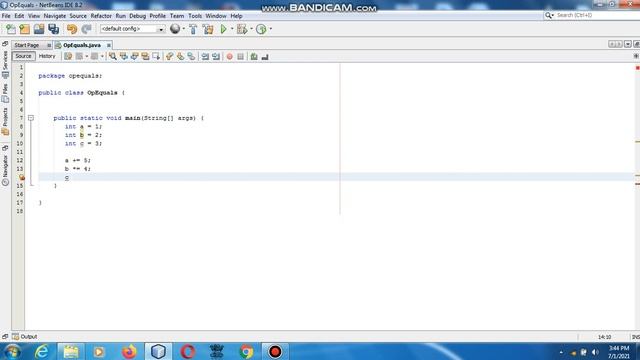The image size is (640, 360).
Task: Open the dropdown arrow beside the globe icon
Action: pyautogui.click(x=184, y=29)
